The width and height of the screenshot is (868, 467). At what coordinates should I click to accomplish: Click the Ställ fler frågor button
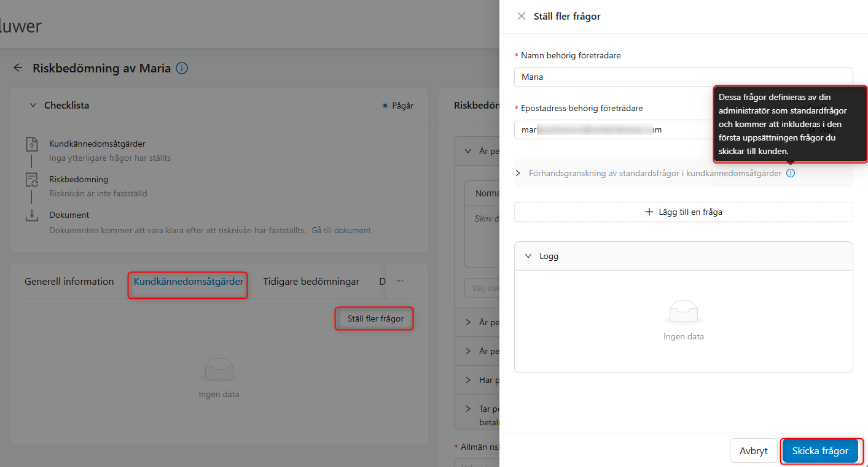pos(375,319)
